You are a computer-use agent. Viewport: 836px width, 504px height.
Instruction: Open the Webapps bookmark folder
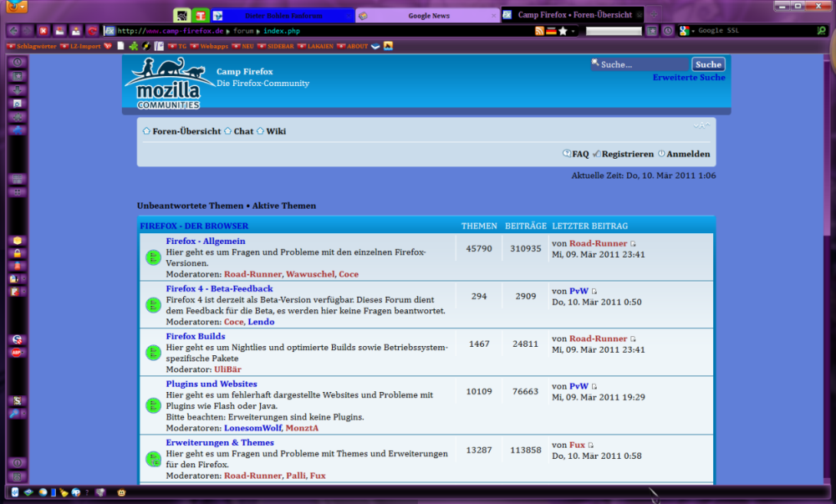[209, 46]
